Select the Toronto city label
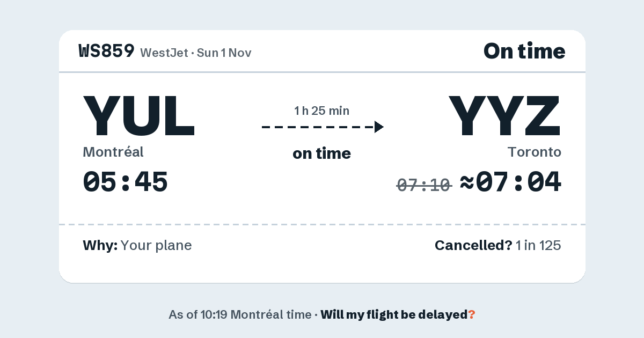The image size is (644, 338). (x=535, y=152)
